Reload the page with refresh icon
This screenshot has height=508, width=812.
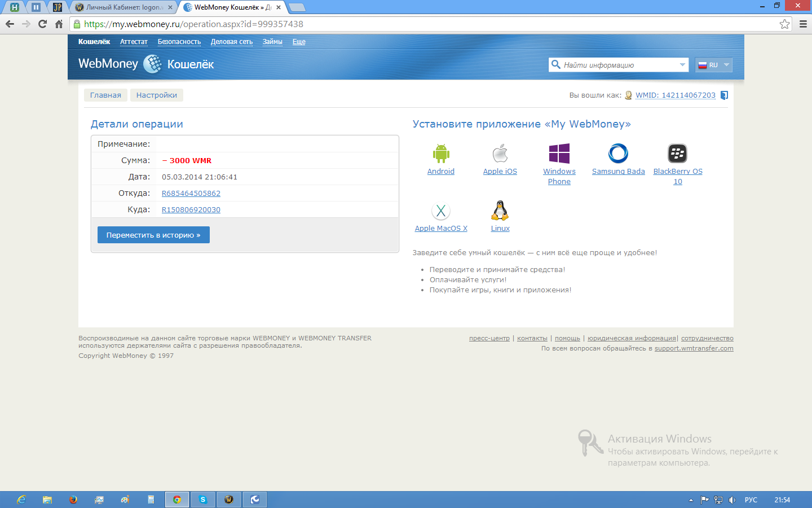coord(42,24)
